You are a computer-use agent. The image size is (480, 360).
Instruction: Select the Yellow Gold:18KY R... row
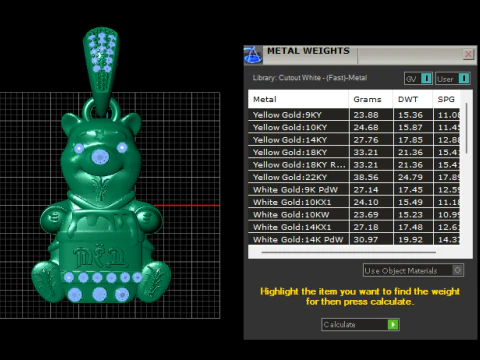tap(354, 165)
